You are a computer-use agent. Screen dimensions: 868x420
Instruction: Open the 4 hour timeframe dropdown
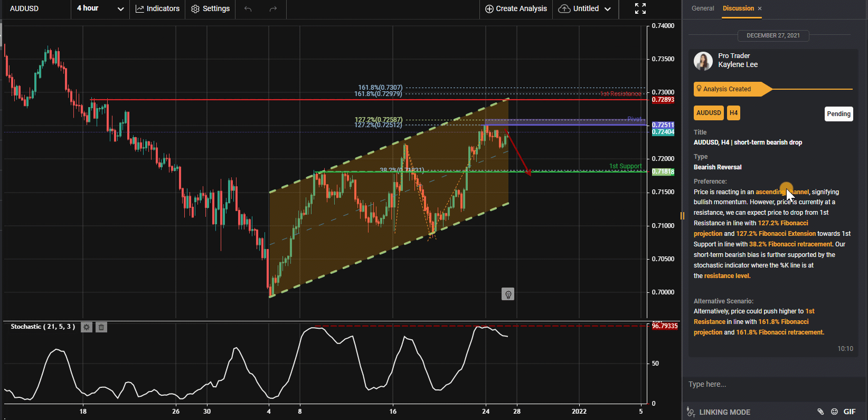[x=100, y=8]
